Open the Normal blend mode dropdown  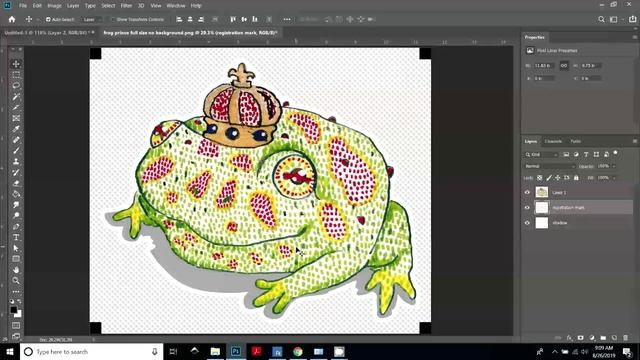coord(549,166)
